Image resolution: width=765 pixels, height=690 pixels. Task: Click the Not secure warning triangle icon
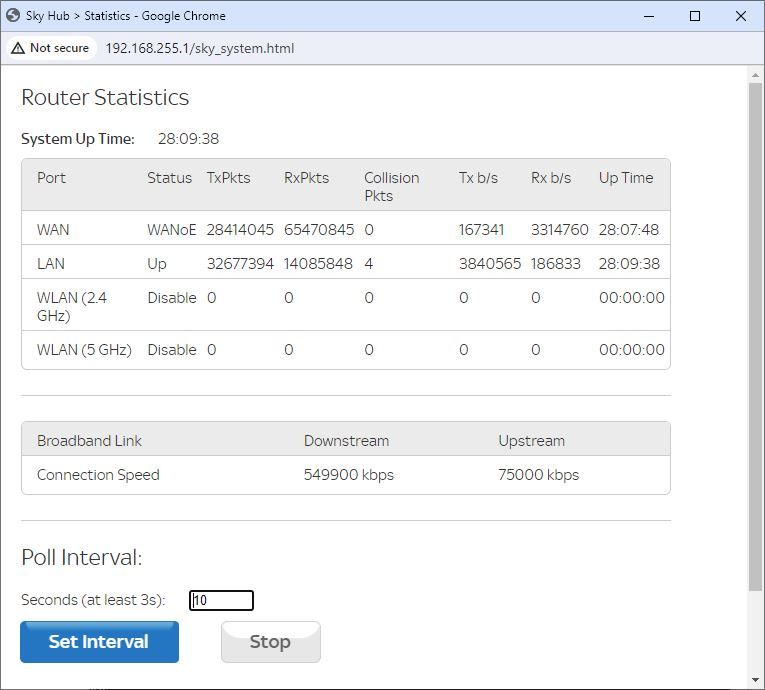pyautogui.click(x=18, y=48)
